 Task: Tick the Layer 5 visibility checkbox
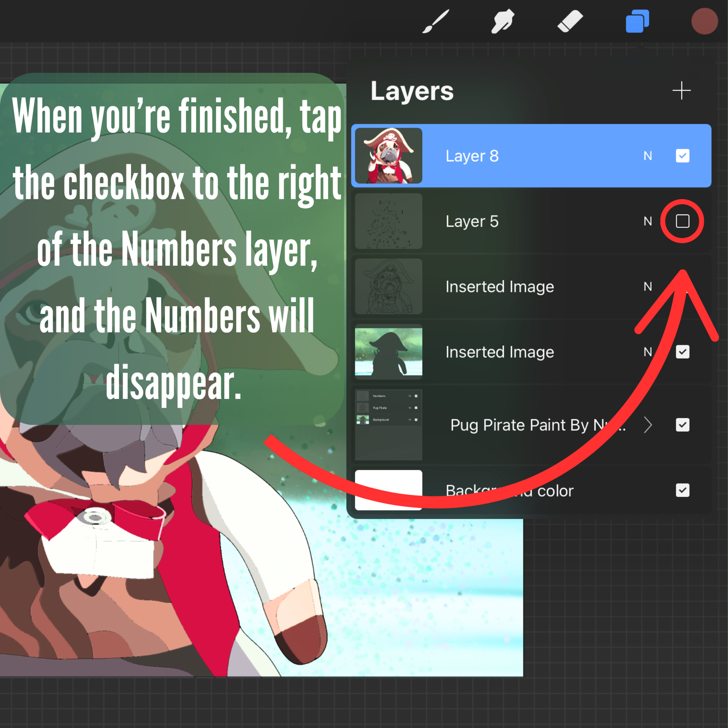tap(682, 221)
